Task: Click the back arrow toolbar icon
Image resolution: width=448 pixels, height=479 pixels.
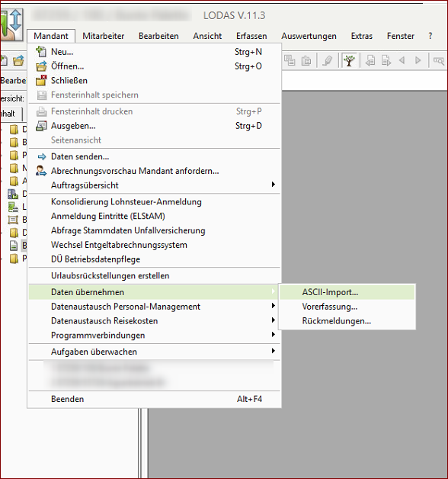Action: [402, 60]
